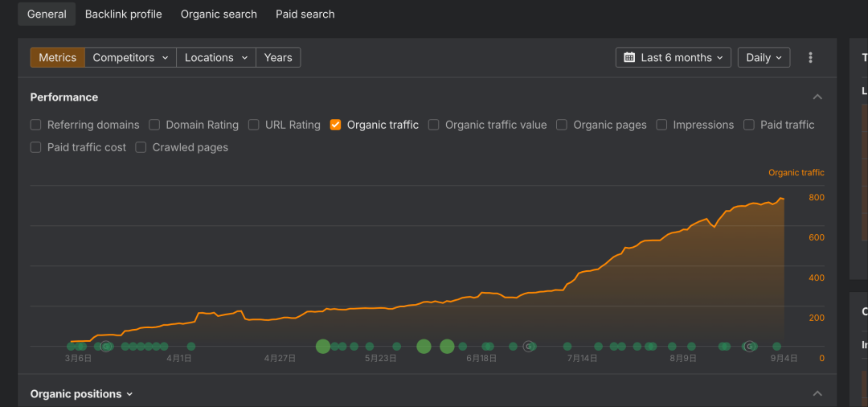Click the Metrics button
The image size is (868, 407).
[x=57, y=58]
